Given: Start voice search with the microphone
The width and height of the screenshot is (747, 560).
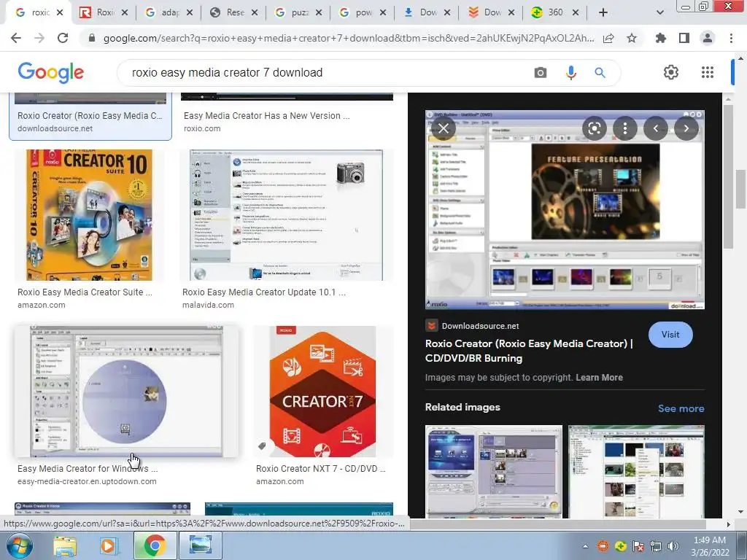Looking at the screenshot, I should pyautogui.click(x=570, y=72).
